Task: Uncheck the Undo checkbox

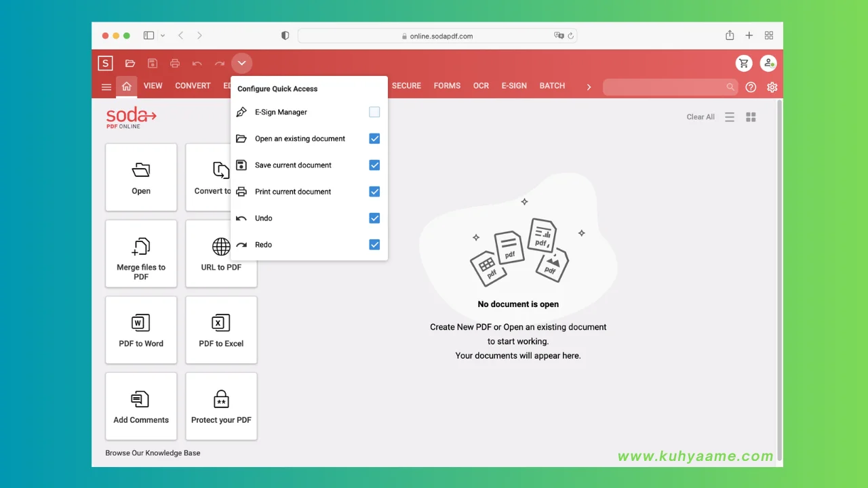Action: tap(374, 218)
